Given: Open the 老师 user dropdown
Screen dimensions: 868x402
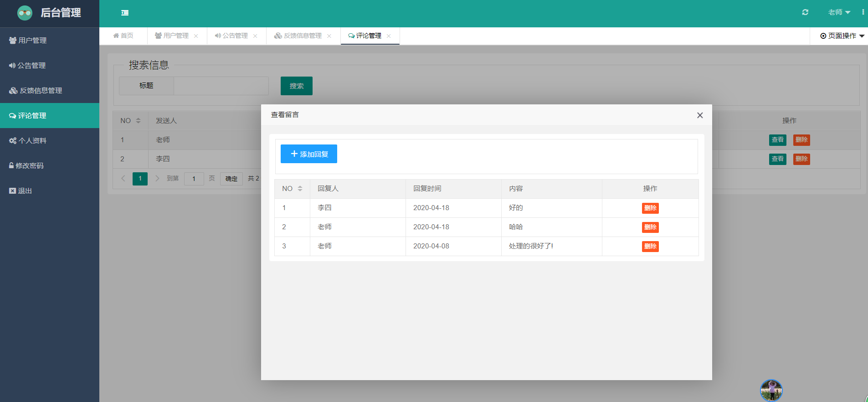Looking at the screenshot, I should point(839,12).
